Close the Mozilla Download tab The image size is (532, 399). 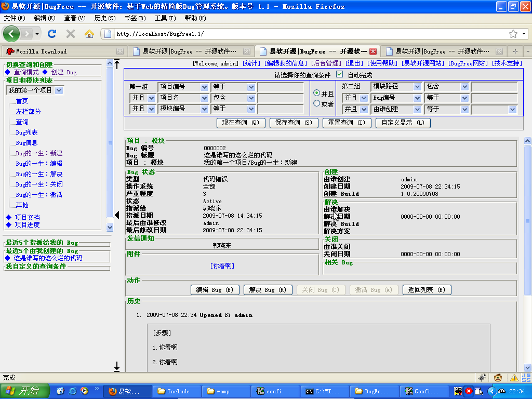click(x=120, y=51)
